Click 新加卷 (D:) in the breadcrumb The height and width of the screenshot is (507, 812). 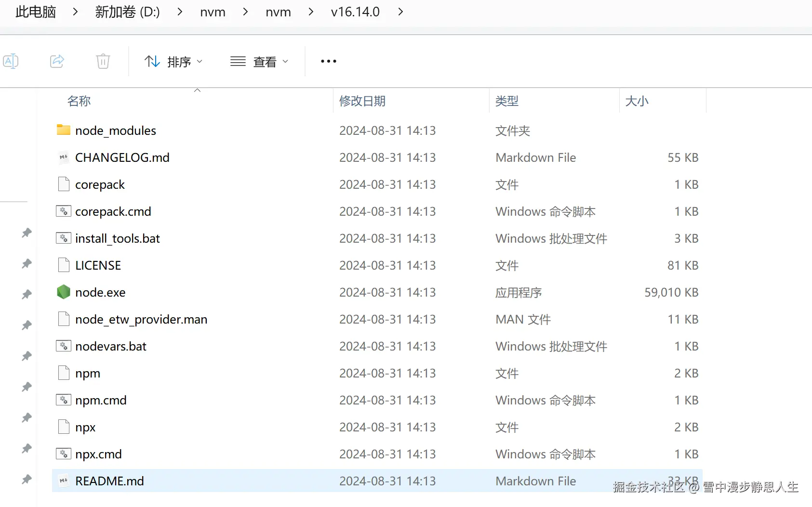tap(128, 12)
